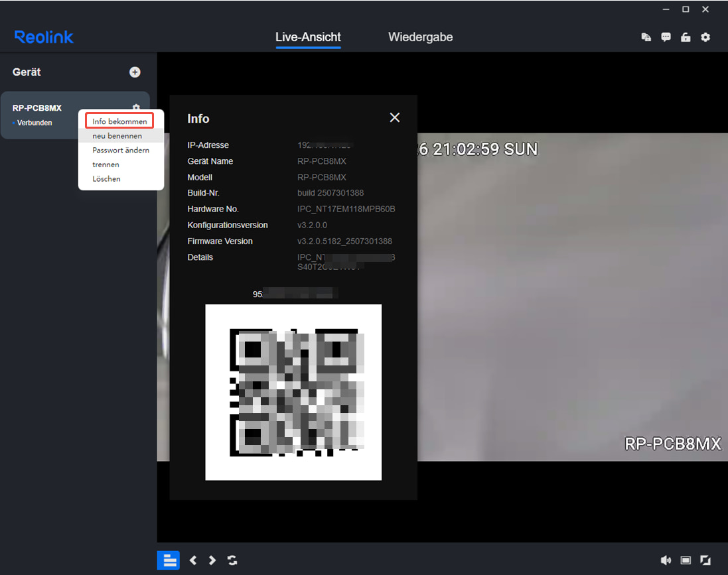Add a new device with plus icon

click(x=135, y=72)
